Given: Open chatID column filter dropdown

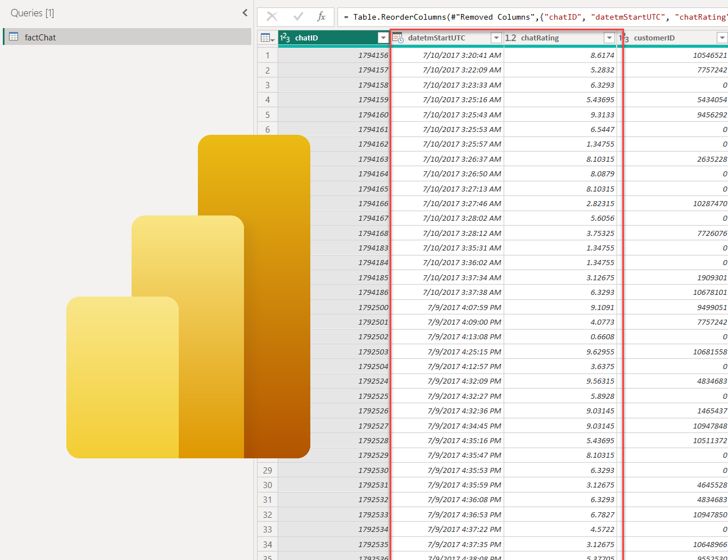Looking at the screenshot, I should coord(383,38).
